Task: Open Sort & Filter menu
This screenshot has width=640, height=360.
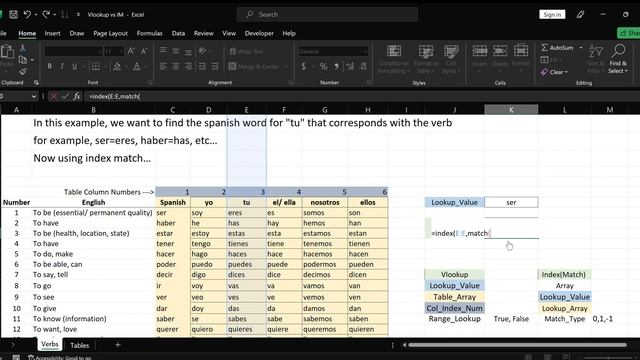Action: [596, 58]
